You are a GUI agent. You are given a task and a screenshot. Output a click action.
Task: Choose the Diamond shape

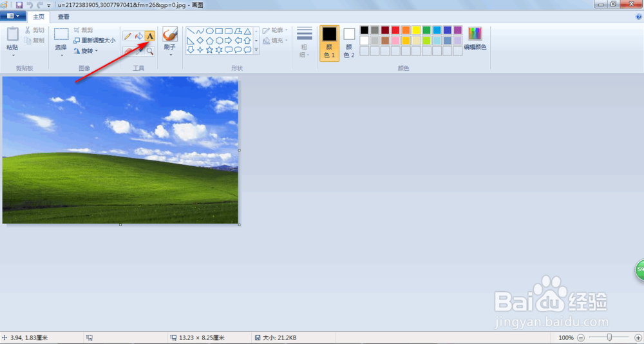point(200,41)
